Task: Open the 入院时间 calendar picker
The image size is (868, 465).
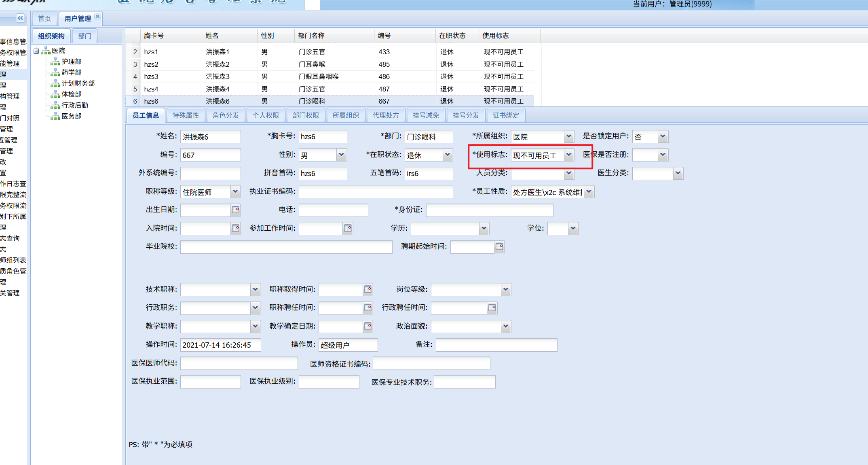Action: (x=236, y=228)
